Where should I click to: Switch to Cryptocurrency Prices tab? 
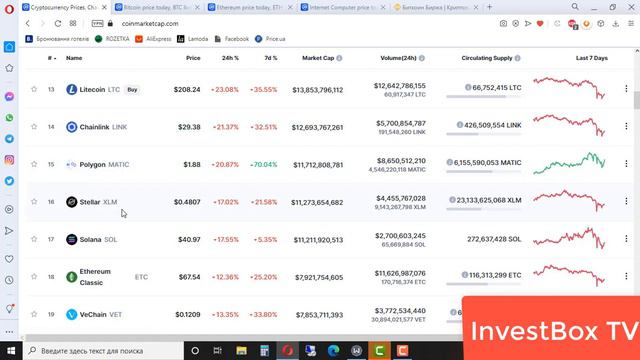pos(64,7)
